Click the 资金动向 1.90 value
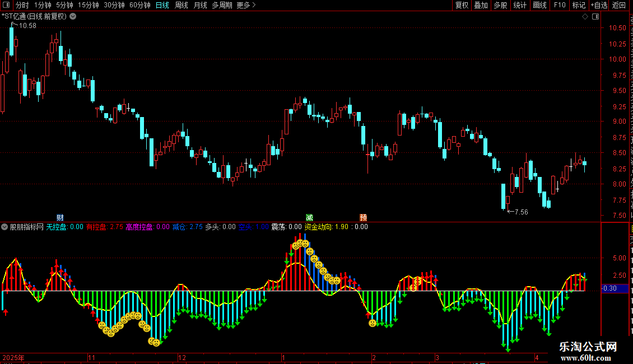Image resolution: width=633 pixels, height=364 pixels. [326, 227]
